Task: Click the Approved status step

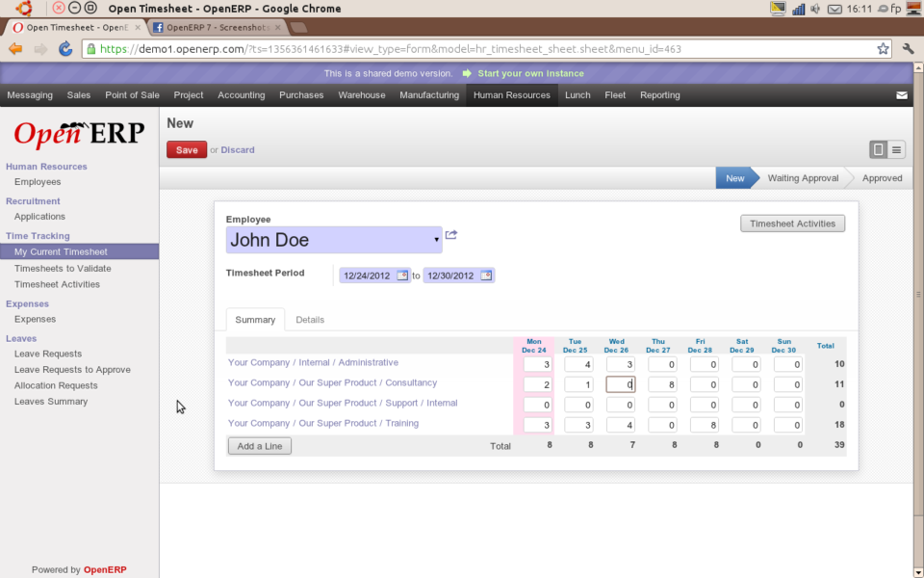Action: click(883, 178)
